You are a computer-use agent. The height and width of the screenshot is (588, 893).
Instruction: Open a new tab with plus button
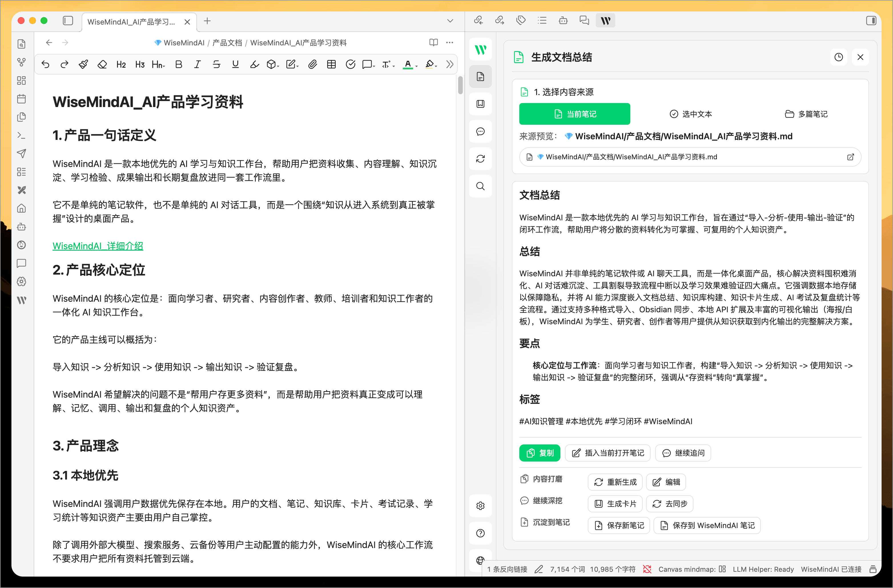[x=207, y=21]
